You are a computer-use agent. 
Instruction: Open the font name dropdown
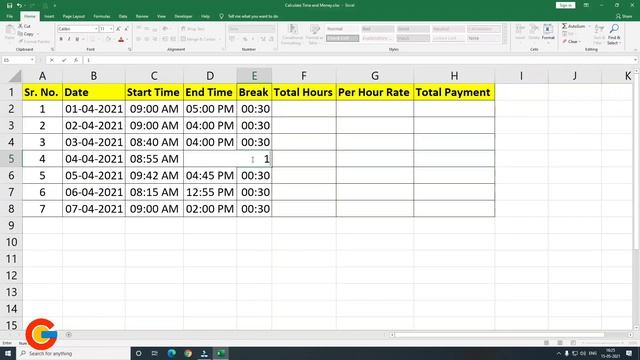coord(96,29)
